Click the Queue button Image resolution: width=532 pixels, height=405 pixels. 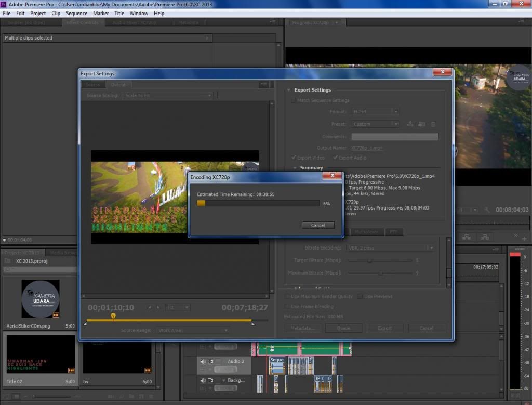(x=343, y=328)
